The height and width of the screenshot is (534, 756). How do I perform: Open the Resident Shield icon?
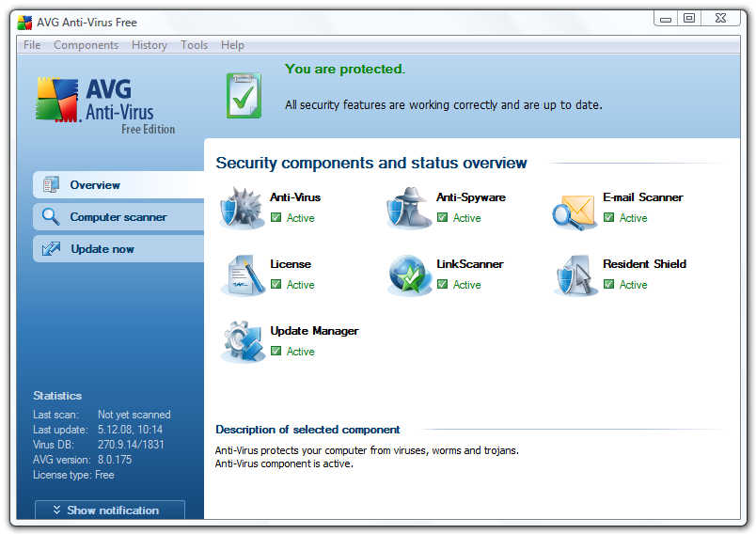(575, 275)
